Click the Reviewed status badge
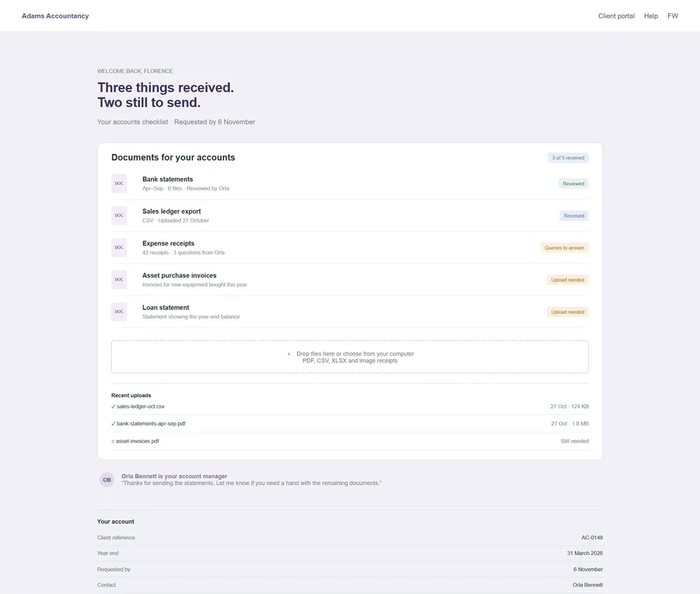This screenshot has width=700, height=594. pyautogui.click(x=573, y=183)
